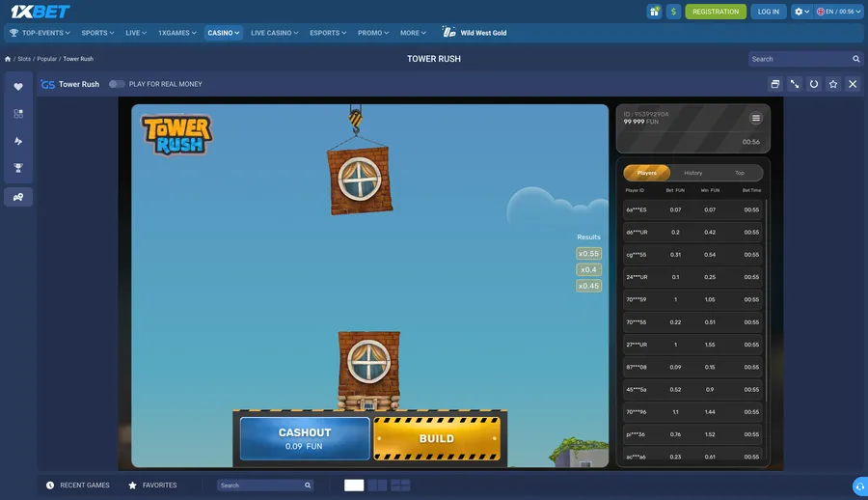The image size is (868, 500).
Task: Click the magnifier icon in top search
Action: 855,59
